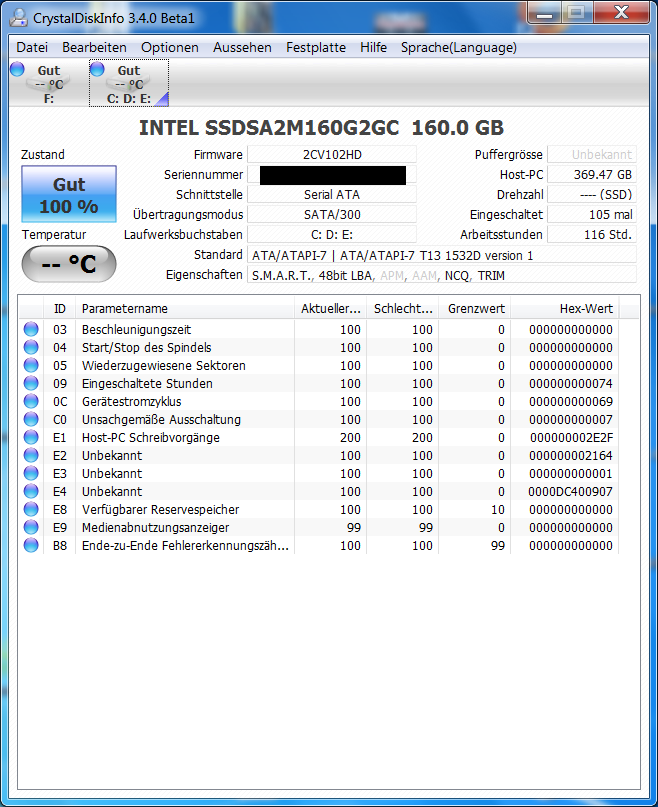Open the Optionen menu
The width and height of the screenshot is (658, 807).
pyautogui.click(x=170, y=47)
